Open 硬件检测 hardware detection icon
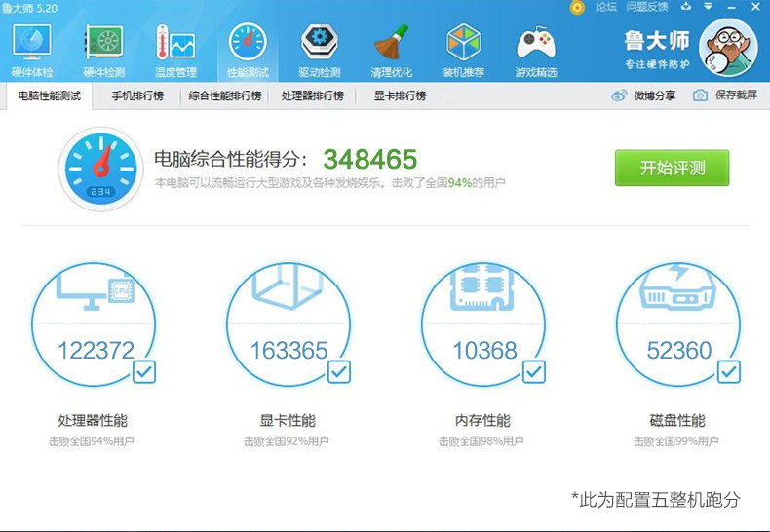The height and width of the screenshot is (532, 770). [103, 43]
